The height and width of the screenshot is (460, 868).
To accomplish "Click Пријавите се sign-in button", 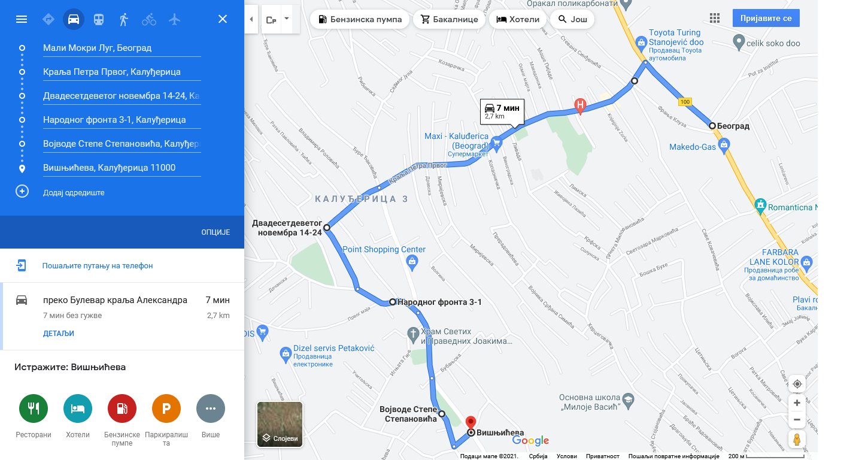I will tap(766, 19).
